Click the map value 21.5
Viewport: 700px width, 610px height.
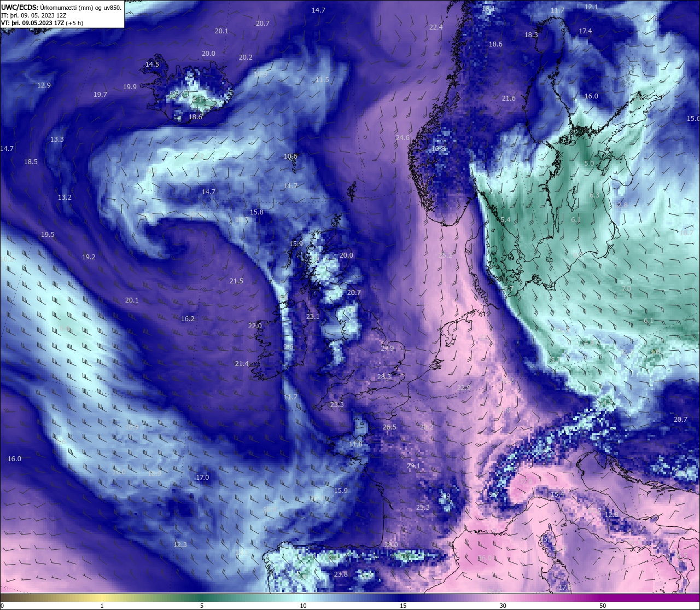(236, 281)
